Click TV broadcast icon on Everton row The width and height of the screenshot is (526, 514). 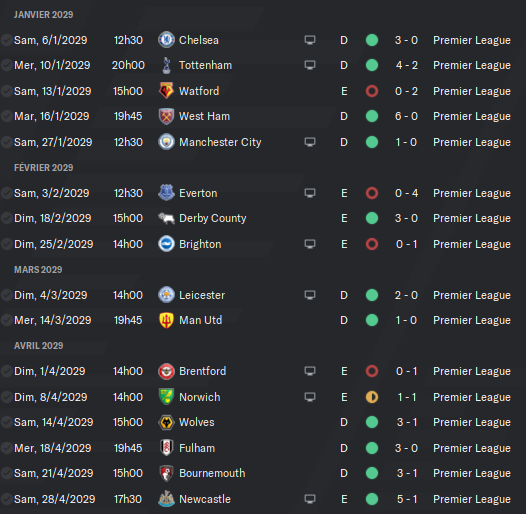(310, 193)
